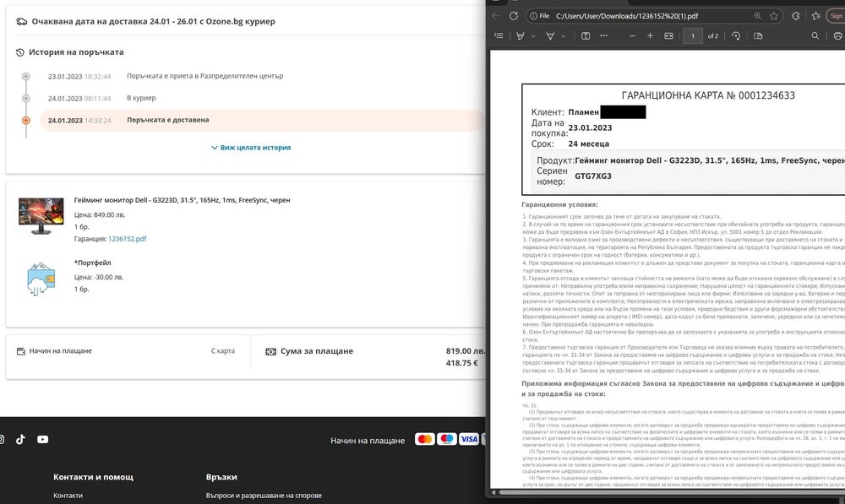This screenshot has width=845, height=504.
Task: Search within the PDF document
Action: point(815,35)
